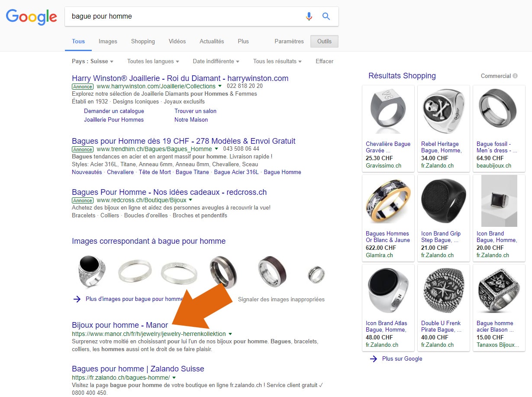Viewport: 532px width, 397px height.
Task: Click Plus d'images pour bague pour homme
Action: tap(135, 299)
